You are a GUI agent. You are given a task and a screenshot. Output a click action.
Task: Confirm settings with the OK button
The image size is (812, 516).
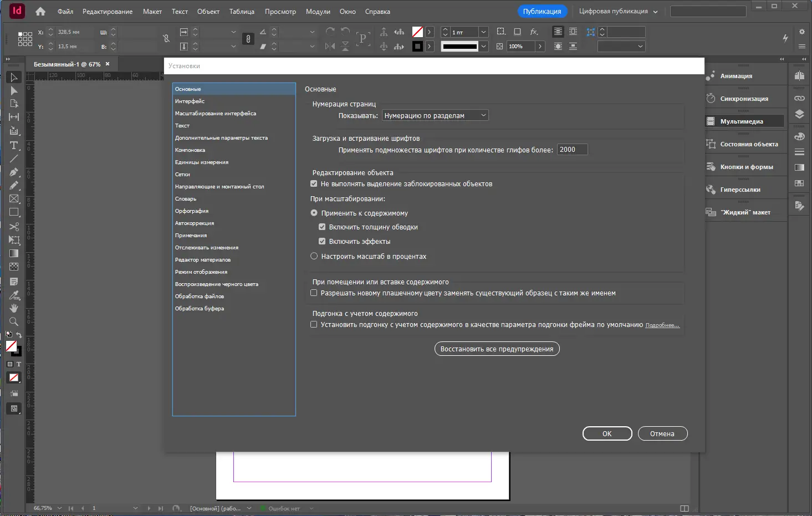point(607,433)
